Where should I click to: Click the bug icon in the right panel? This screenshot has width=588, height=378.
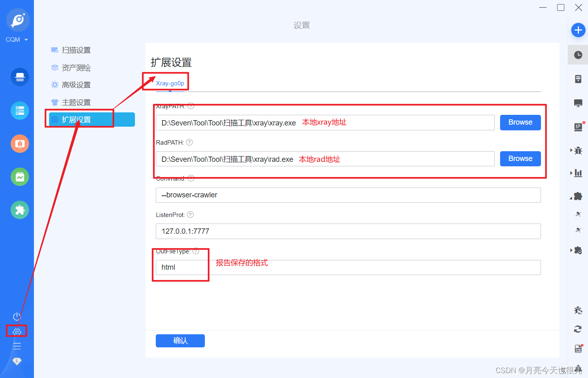(578, 151)
